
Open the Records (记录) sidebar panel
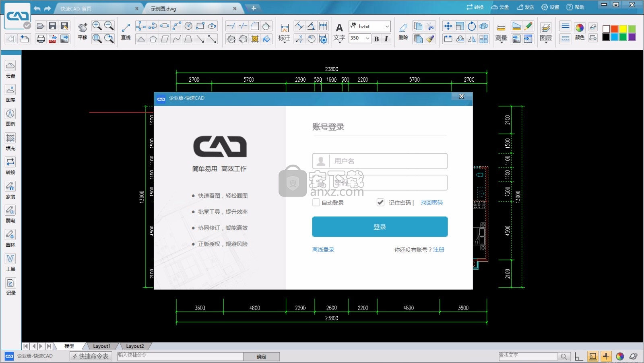click(10, 287)
